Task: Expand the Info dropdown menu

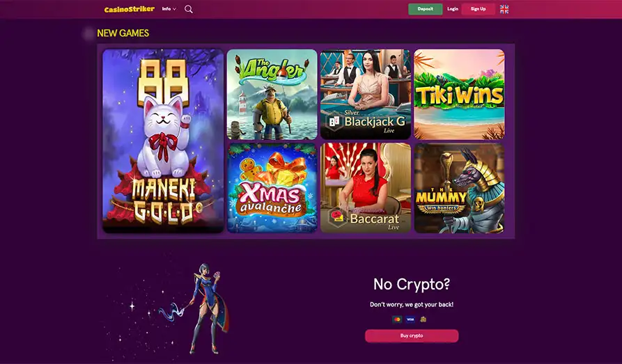Action: (x=169, y=9)
